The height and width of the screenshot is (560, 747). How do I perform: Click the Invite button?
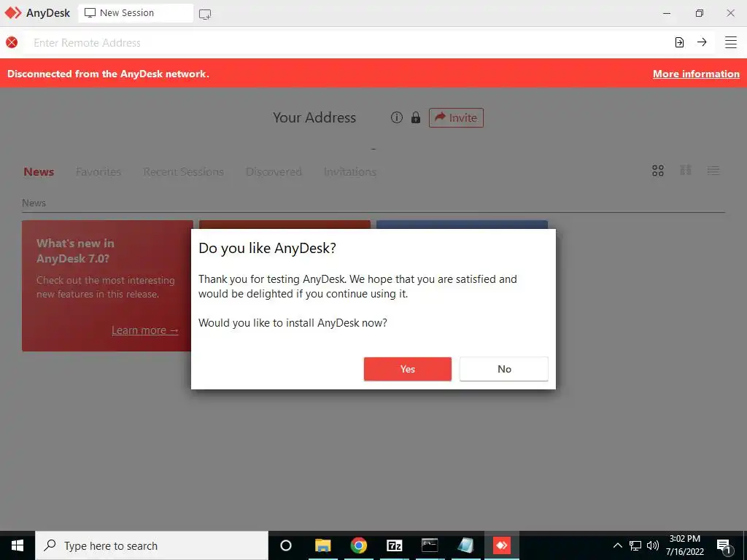(456, 117)
